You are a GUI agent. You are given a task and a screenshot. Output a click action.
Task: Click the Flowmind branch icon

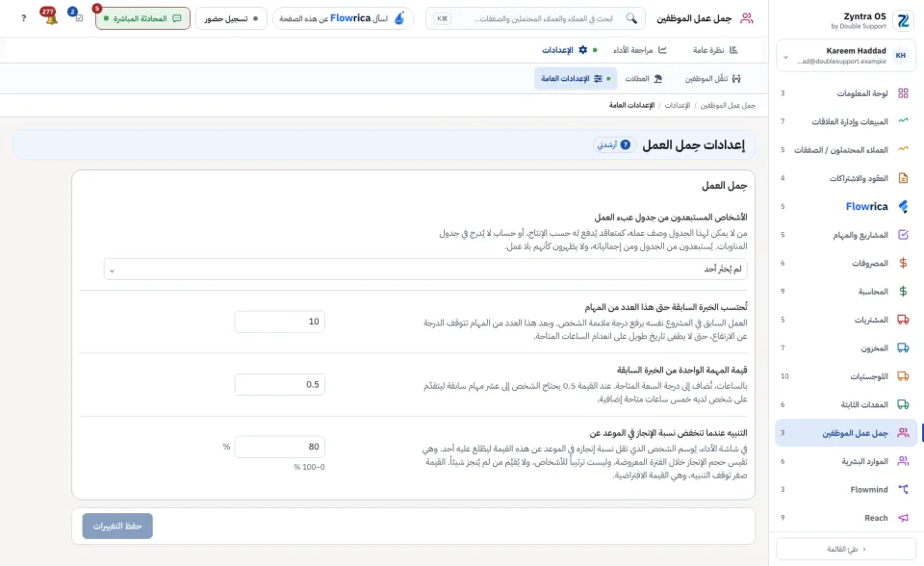pos(903,489)
